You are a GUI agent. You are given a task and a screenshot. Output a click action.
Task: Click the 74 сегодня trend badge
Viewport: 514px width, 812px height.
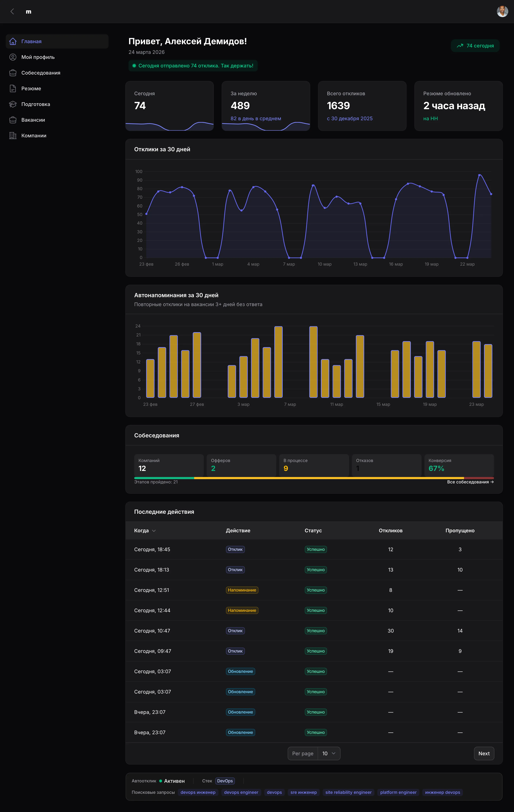475,46
